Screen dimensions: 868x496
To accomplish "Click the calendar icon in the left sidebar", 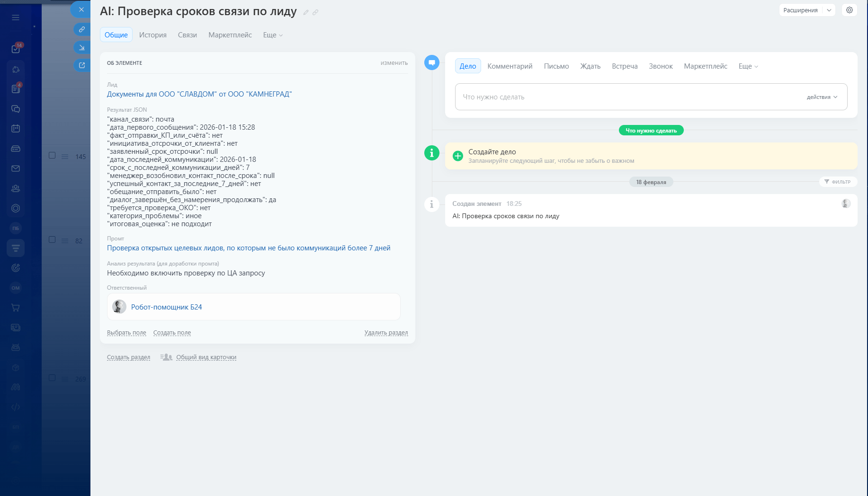I will (x=16, y=128).
